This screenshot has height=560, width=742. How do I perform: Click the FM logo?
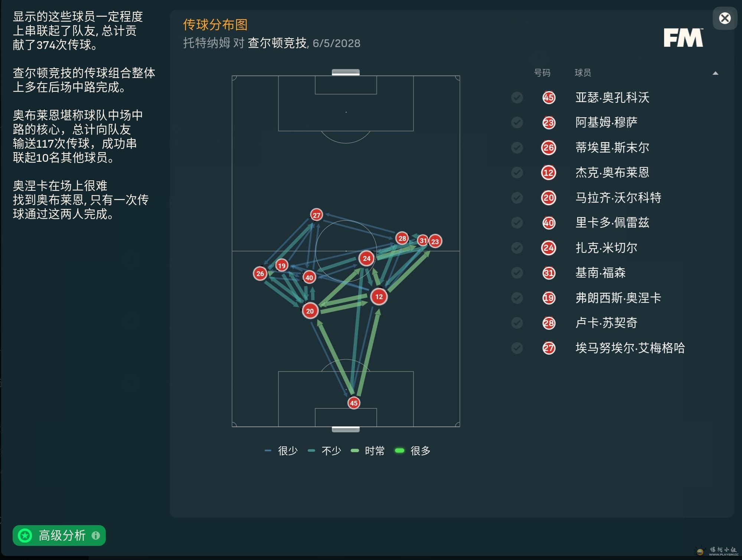click(x=683, y=38)
